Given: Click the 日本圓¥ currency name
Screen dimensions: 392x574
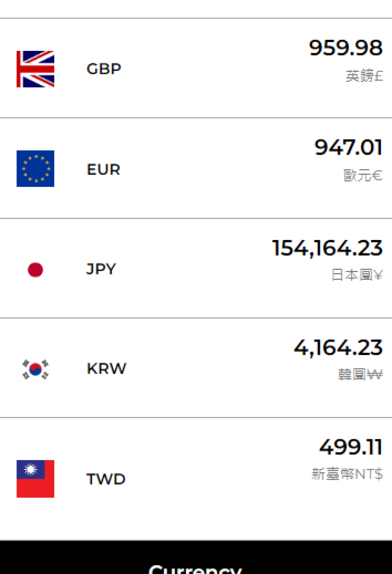Looking at the screenshot, I should pos(357,275).
